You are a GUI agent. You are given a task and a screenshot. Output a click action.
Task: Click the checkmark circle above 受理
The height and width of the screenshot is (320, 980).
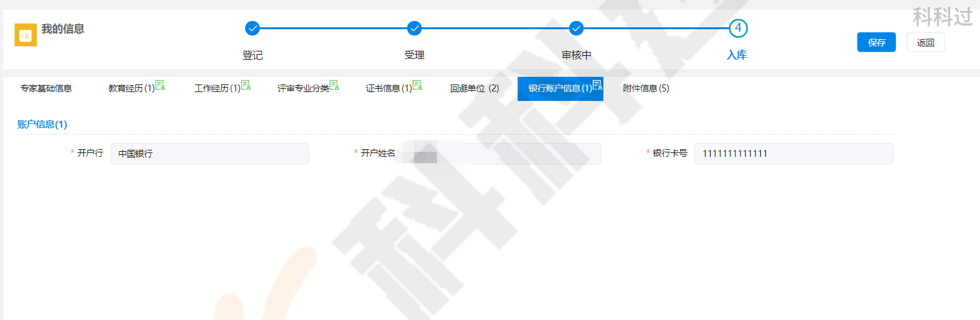tap(414, 28)
